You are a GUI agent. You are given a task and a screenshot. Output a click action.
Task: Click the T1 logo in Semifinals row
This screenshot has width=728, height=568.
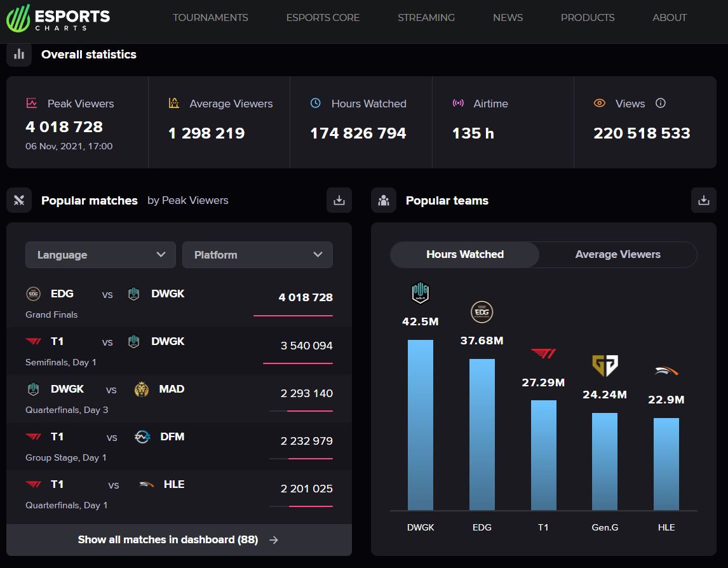(x=34, y=341)
